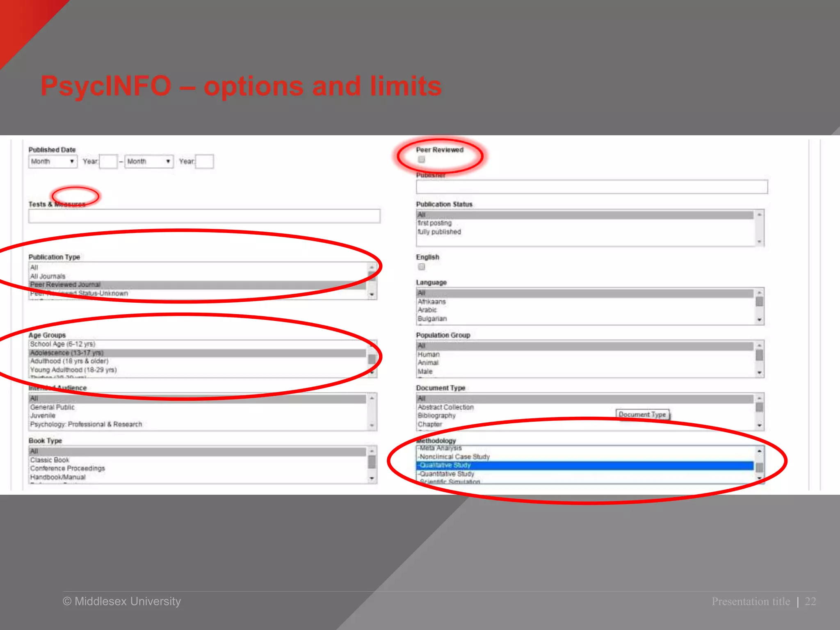
Task: Click Document Type list scroll-down arrow
Action: coord(759,425)
